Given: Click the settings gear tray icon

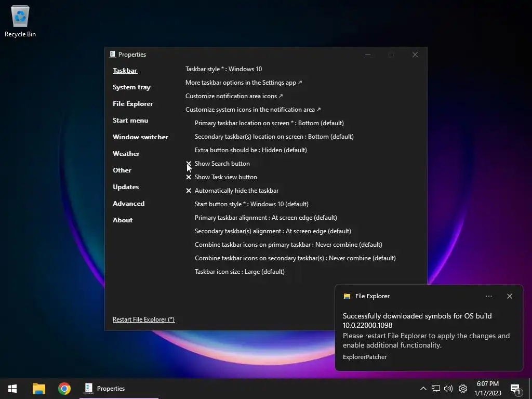Looking at the screenshot, I should [x=463, y=389].
